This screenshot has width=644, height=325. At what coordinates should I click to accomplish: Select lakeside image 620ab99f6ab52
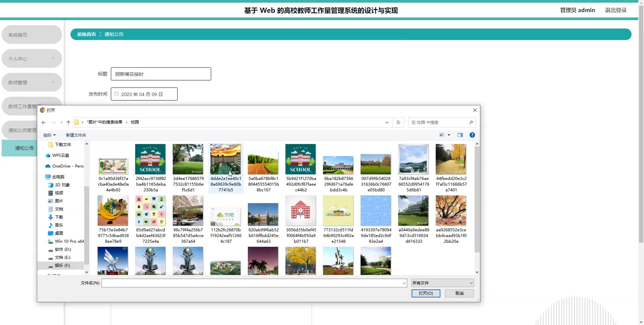pos(263,214)
